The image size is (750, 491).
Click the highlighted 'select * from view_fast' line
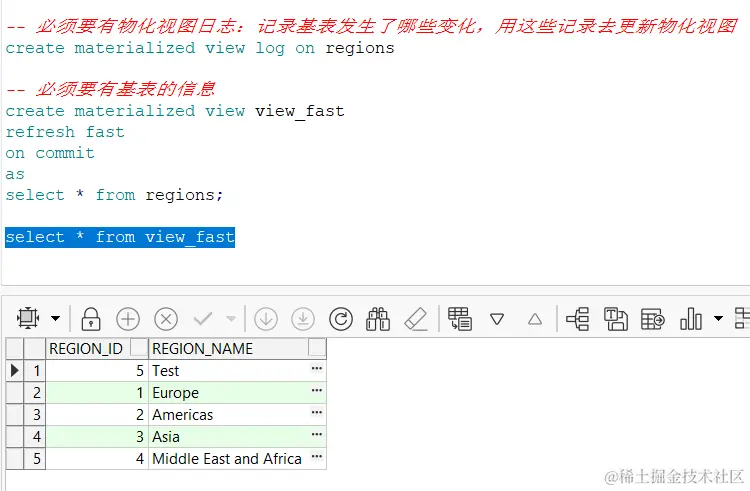point(120,237)
